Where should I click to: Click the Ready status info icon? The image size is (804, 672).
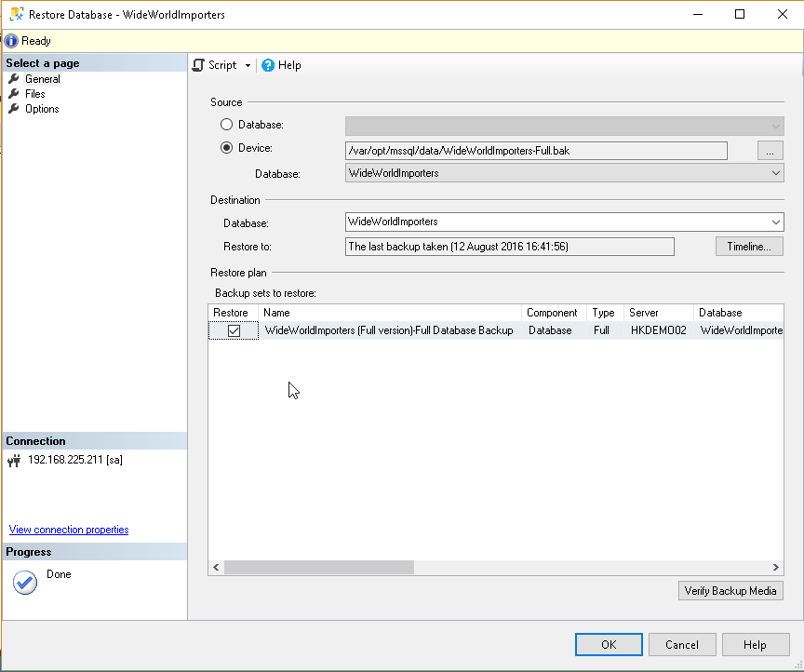(x=11, y=41)
